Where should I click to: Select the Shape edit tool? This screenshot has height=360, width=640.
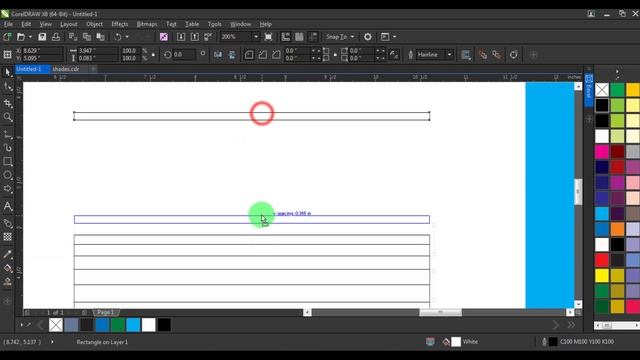pyautogui.click(x=7, y=87)
